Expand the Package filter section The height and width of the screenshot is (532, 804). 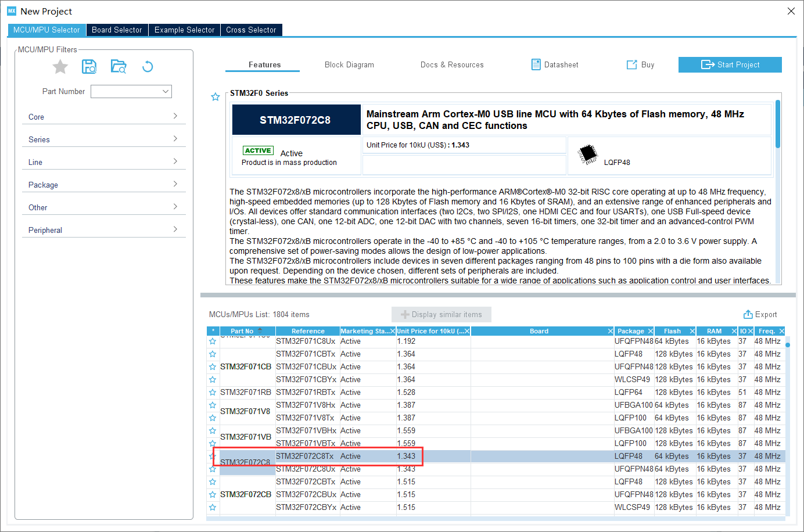pyautogui.click(x=103, y=185)
